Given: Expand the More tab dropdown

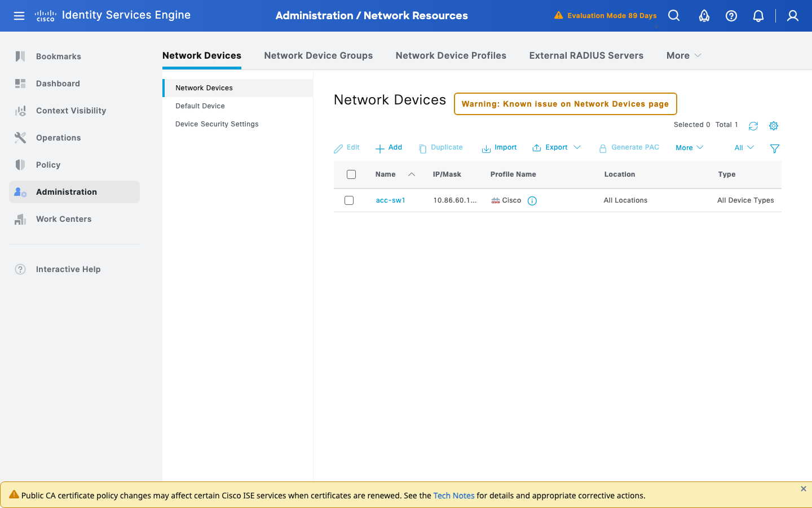Looking at the screenshot, I should [683, 55].
